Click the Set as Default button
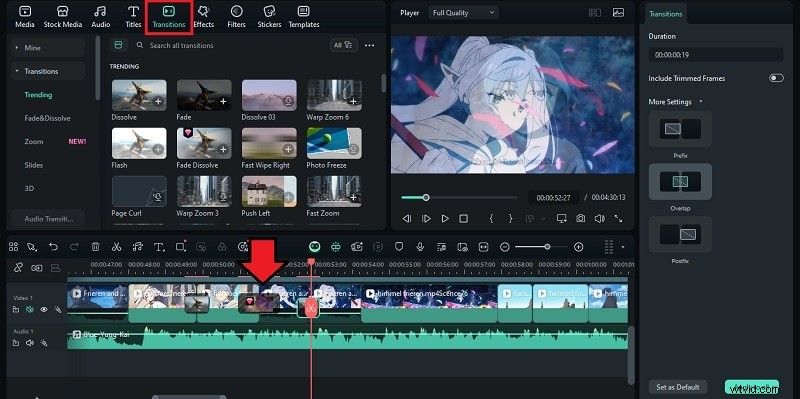Image resolution: width=800 pixels, height=399 pixels. point(678,387)
